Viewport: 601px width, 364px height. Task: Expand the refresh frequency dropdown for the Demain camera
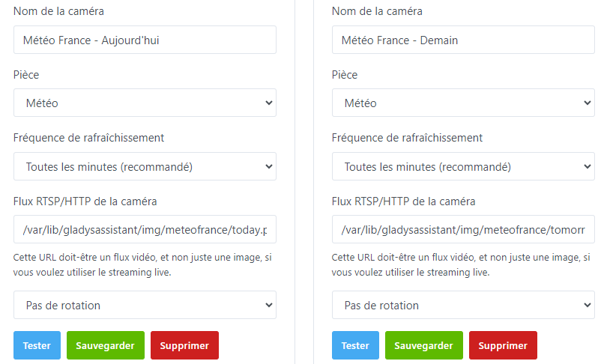(x=463, y=167)
